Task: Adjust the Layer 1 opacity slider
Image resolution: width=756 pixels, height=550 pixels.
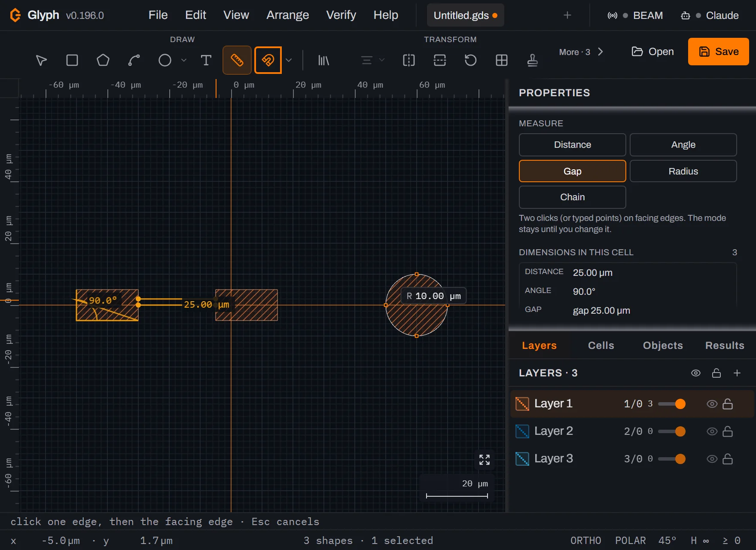Action: pos(672,404)
